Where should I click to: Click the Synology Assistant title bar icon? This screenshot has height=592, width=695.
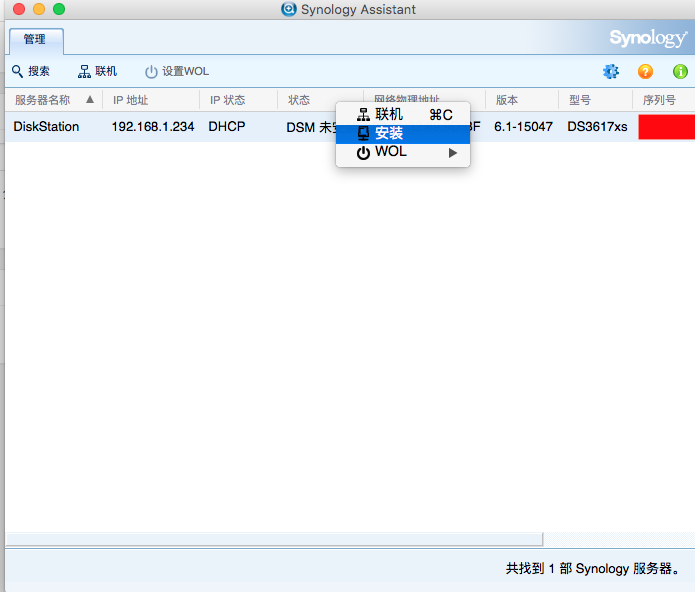(x=289, y=9)
